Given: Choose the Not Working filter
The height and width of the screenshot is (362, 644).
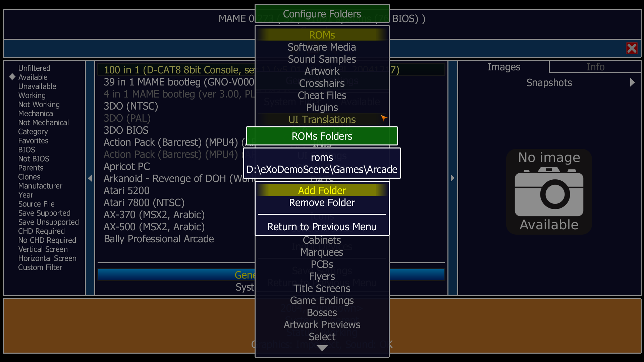Looking at the screenshot, I should (x=39, y=104).
